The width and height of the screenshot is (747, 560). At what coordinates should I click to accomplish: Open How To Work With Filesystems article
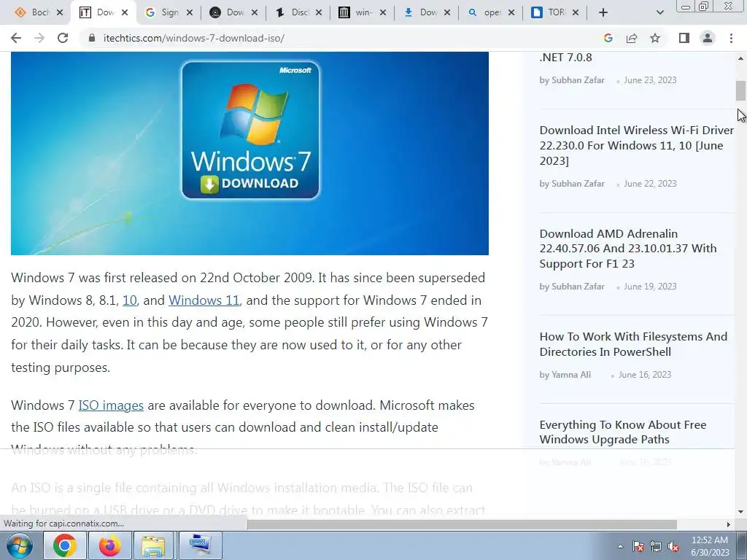633,344
